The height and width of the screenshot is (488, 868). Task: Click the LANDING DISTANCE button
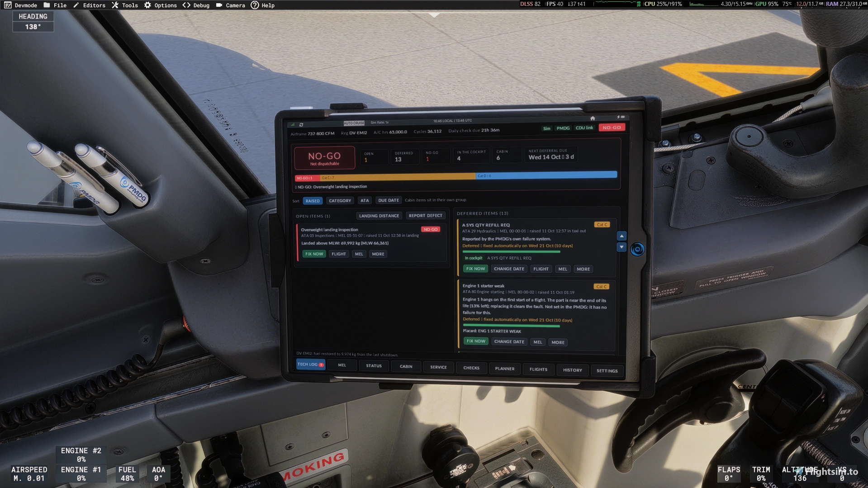pyautogui.click(x=379, y=216)
